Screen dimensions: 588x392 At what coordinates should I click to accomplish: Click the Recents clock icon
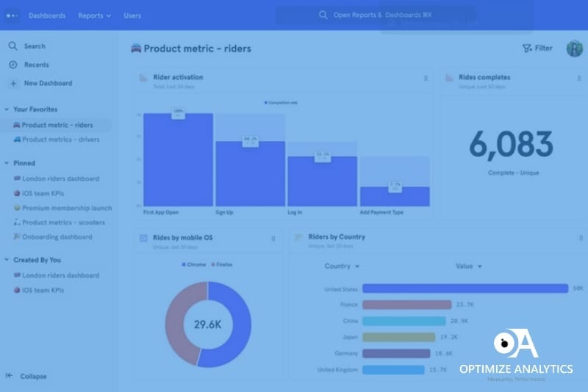click(x=12, y=65)
